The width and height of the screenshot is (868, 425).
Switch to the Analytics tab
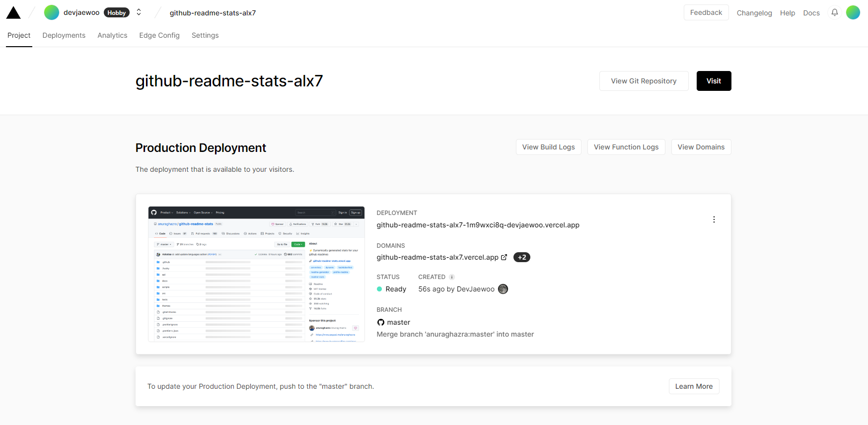point(112,35)
